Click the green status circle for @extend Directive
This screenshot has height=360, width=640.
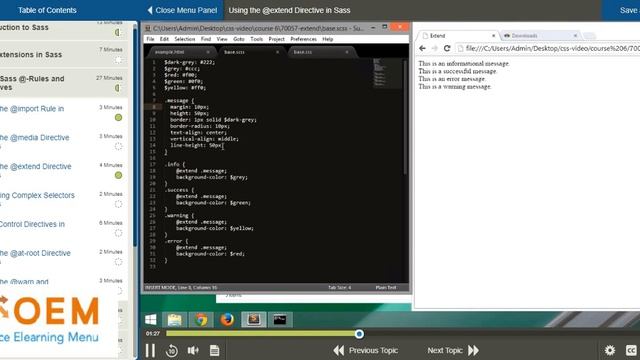click(x=118, y=175)
